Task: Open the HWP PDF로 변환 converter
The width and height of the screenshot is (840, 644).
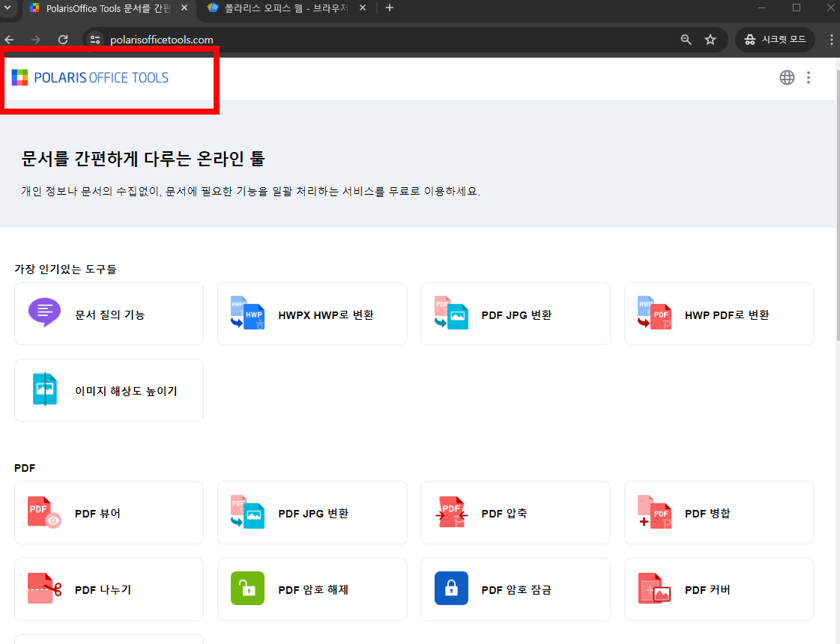Action: pos(718,314)
